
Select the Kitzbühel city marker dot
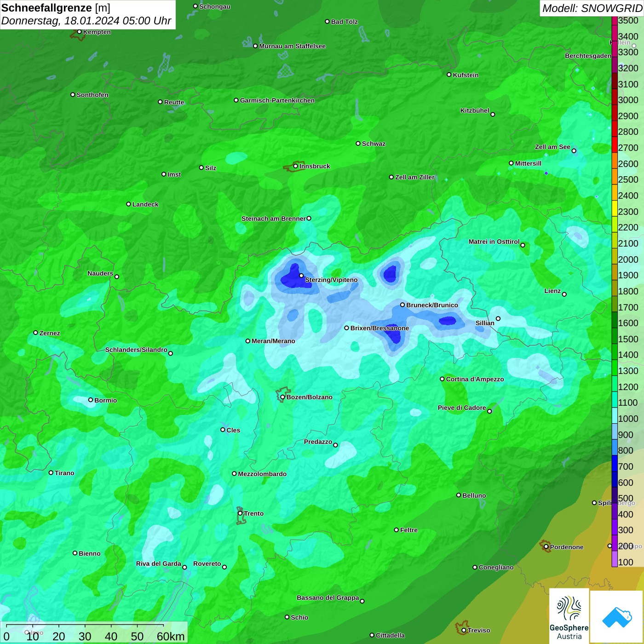(x=493, y=115)
